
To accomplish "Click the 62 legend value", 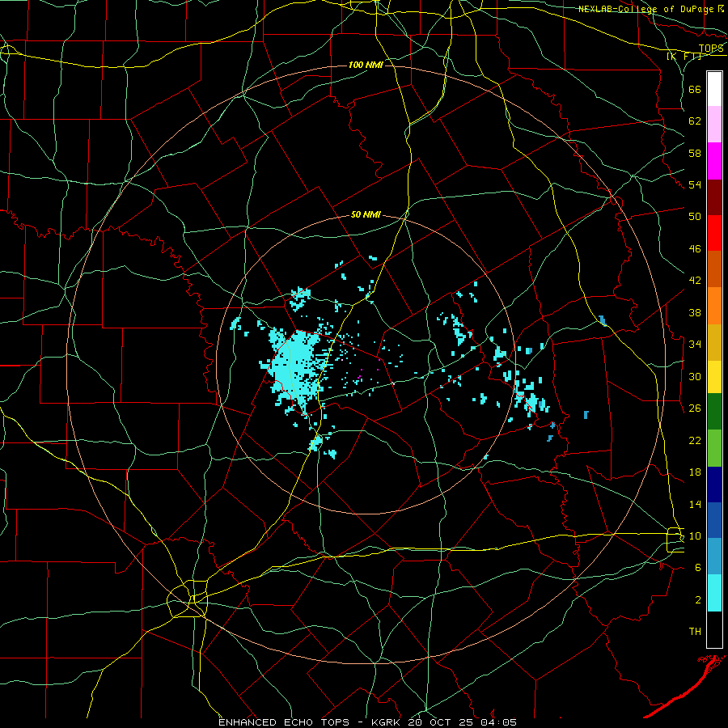I will coord(695,121).
